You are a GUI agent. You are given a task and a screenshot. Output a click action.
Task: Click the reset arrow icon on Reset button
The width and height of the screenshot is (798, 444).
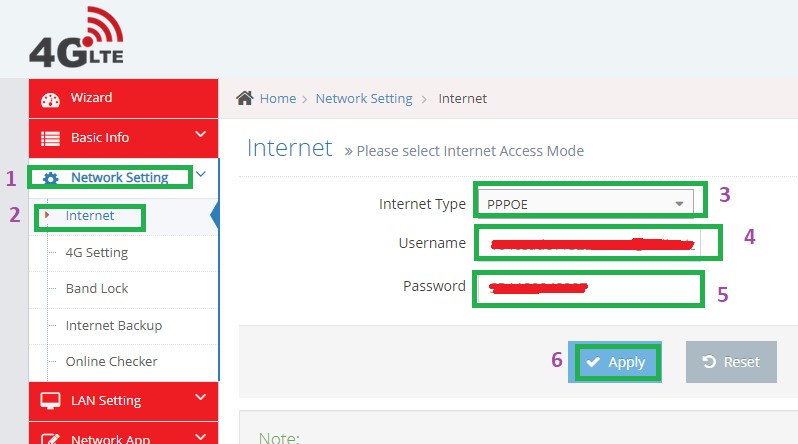click(x=709, y=362)
